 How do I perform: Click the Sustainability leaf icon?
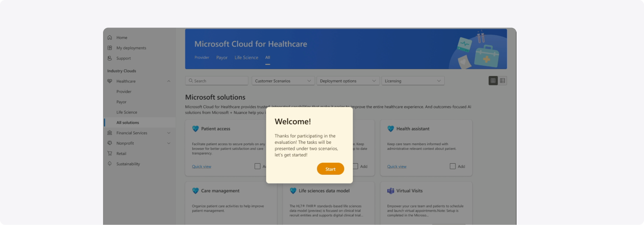tap(110, 164)
